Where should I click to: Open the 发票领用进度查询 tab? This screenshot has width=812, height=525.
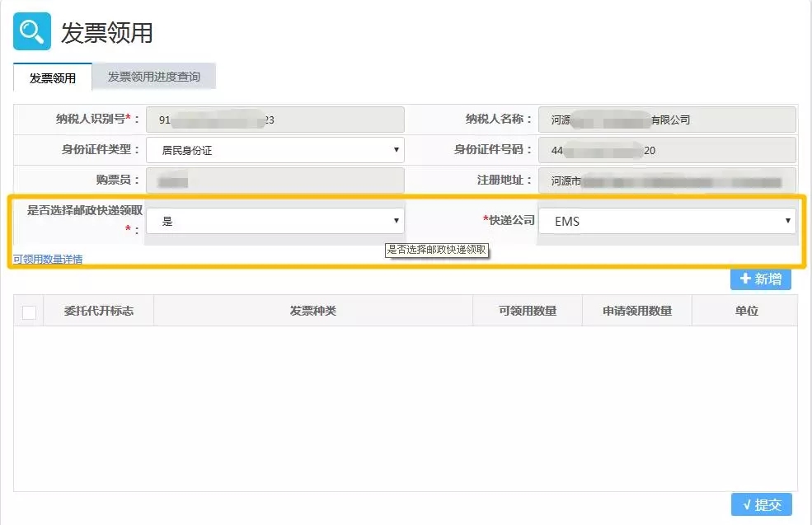[x=154, y=77]
